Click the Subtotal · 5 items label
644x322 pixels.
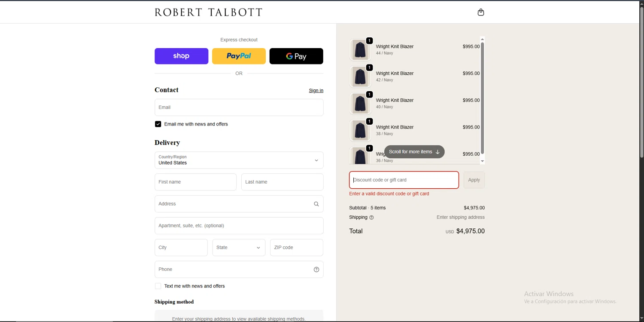coord(368,208)
